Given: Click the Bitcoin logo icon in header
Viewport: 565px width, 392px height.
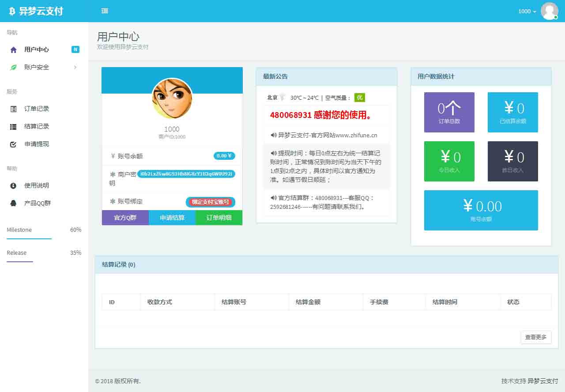Looking at the screenshot, I should [x=12, y=11].
